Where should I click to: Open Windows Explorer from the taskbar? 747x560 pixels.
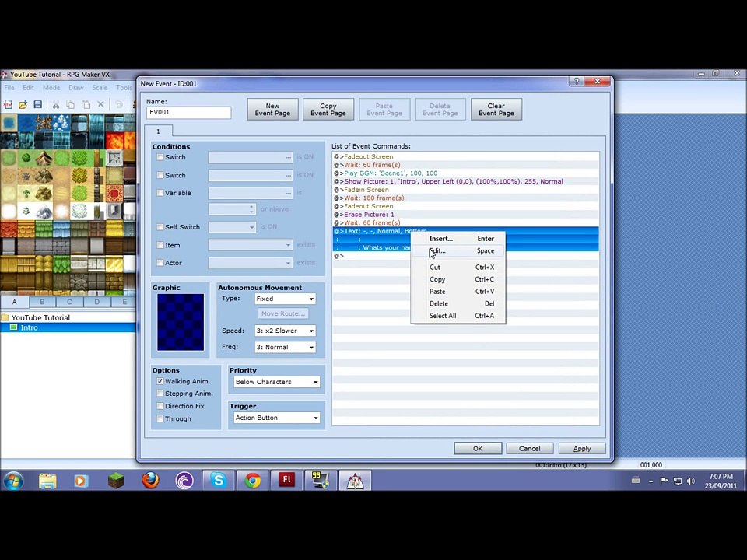click(x=47, y=481)
